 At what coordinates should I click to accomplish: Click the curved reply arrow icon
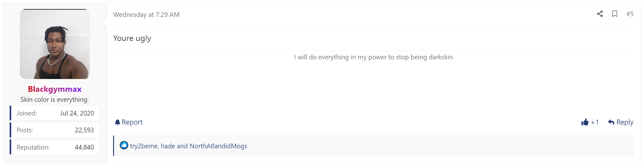(611, 122)
